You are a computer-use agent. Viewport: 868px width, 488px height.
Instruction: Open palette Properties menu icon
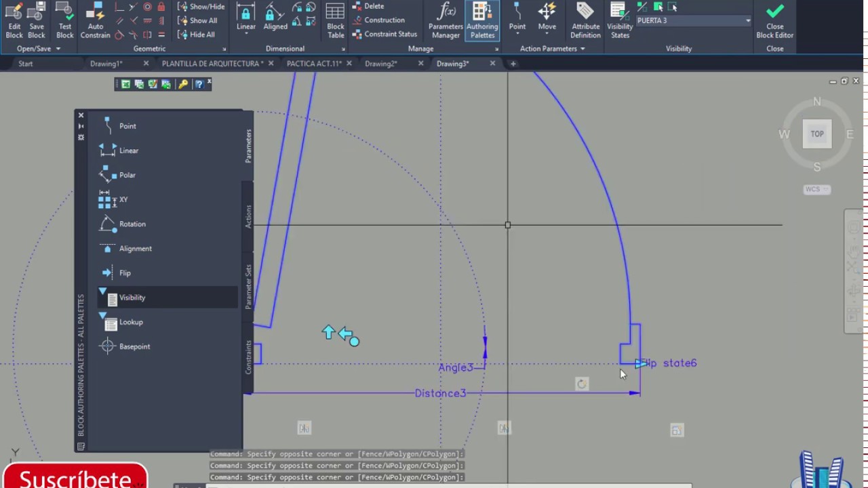(81, 137)
